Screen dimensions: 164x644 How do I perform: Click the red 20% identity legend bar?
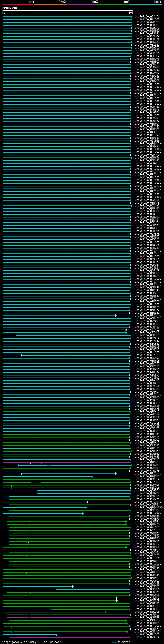click(x=18, y=5)
